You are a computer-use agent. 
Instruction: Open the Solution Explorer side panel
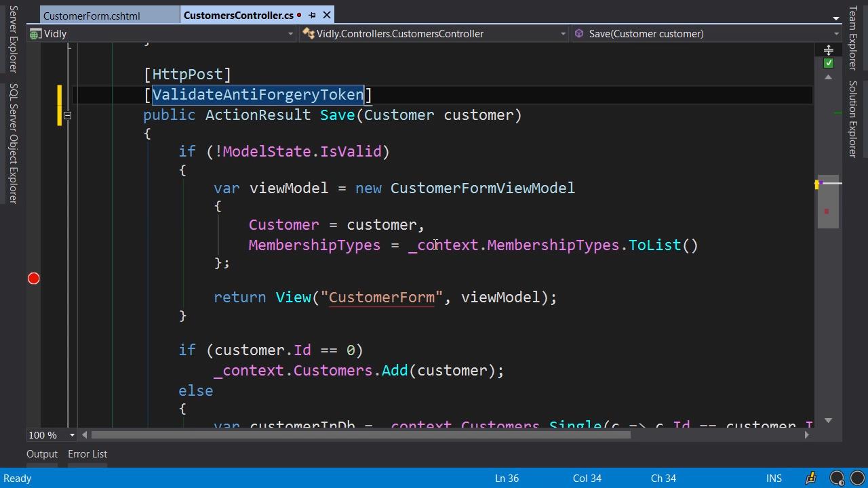coord(853,119)
